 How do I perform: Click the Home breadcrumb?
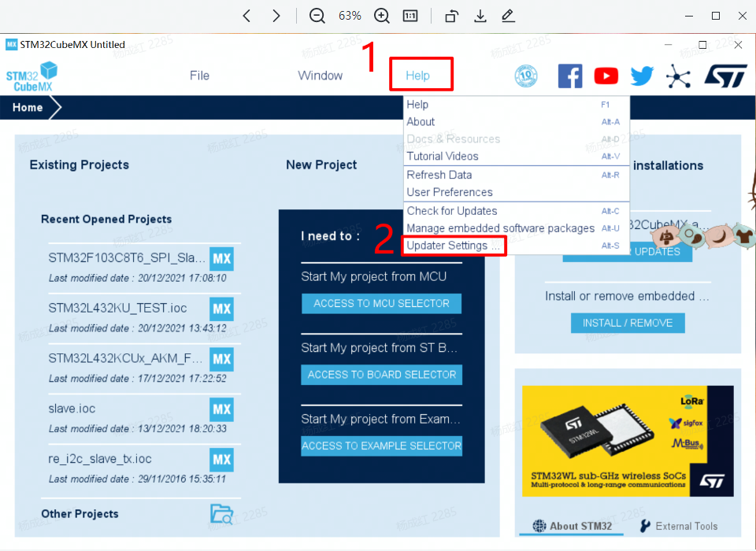(x=28, y=108)
